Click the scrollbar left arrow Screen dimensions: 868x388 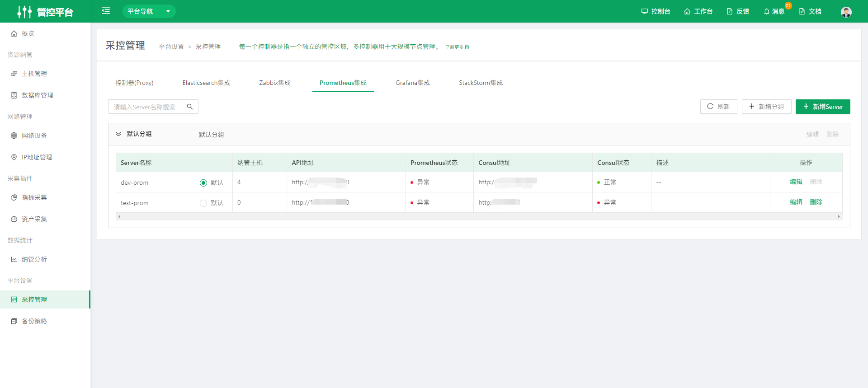coord(119,217)
